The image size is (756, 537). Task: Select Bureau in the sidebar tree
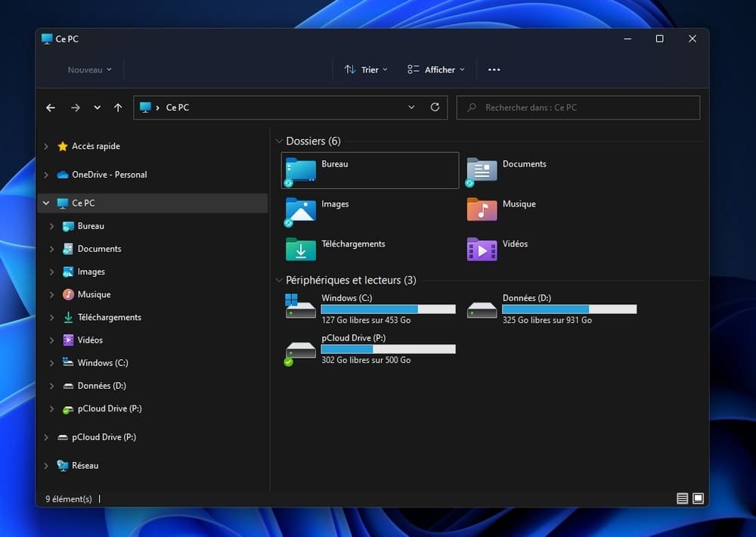pos(91,226)
